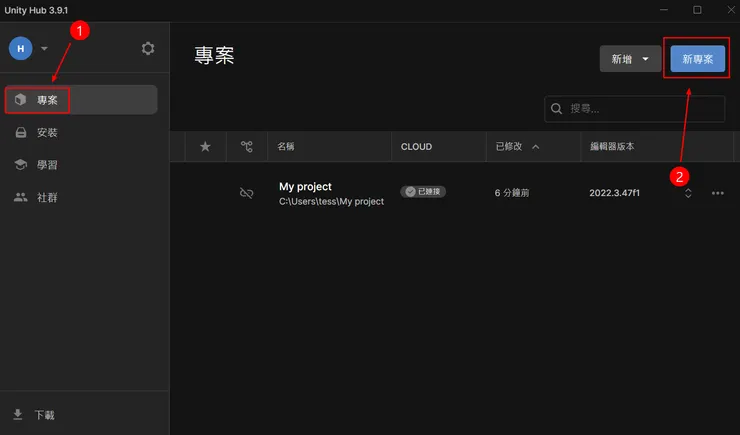Image resolution: width=740 pixels, height=435 pixels.
Task: Create a project with 新專案 button
Action: pyautogui.click(x=698, y=59)
